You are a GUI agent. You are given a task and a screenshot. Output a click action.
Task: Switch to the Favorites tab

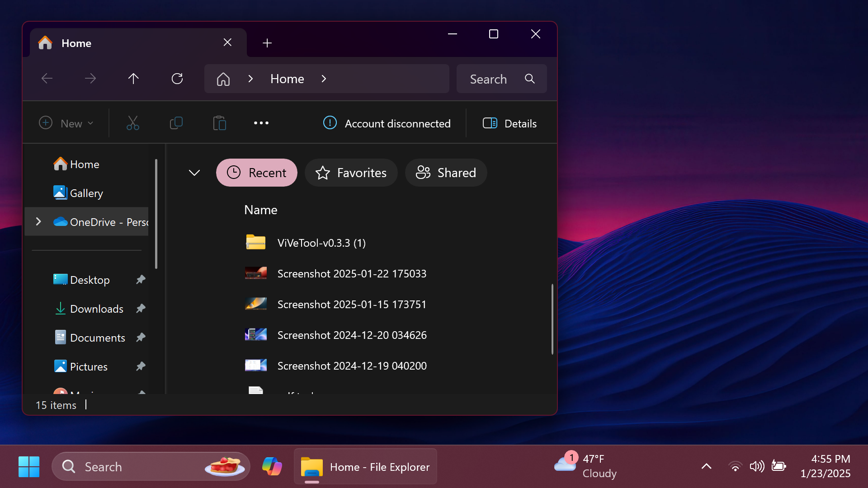click(x=351, y=173)
